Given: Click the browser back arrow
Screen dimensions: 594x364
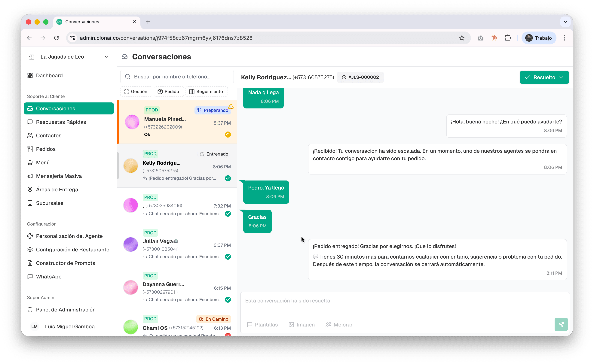Looking at the screenshot, I should 29,38.
